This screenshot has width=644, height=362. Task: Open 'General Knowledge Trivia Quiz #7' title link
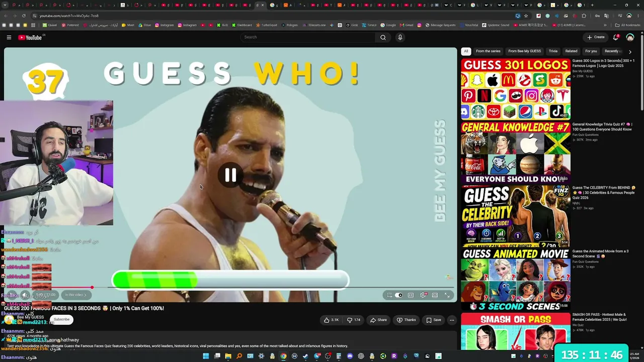click(603, 127)
